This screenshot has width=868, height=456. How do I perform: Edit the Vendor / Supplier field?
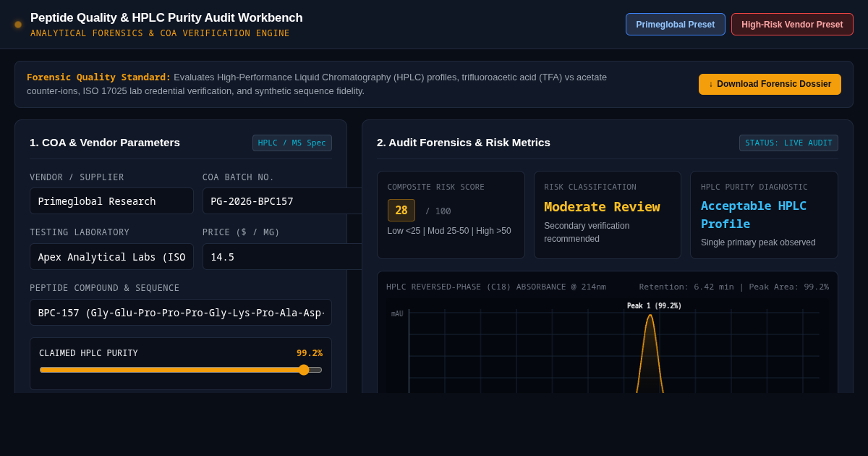click(x=111, y=201)
